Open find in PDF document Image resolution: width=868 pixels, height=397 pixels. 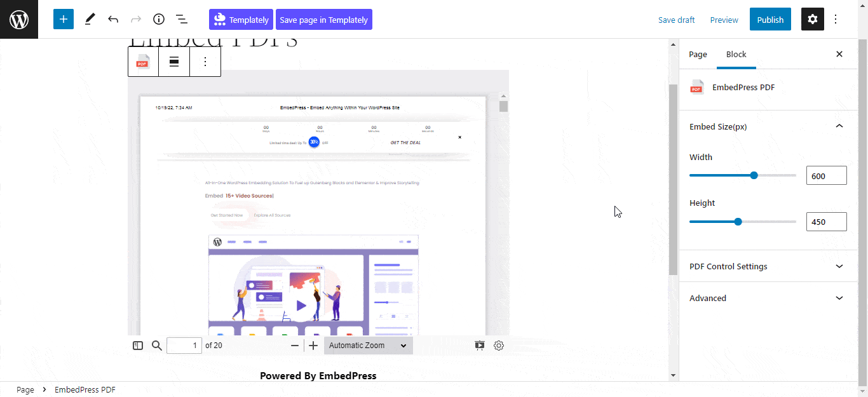pos(157,346)
